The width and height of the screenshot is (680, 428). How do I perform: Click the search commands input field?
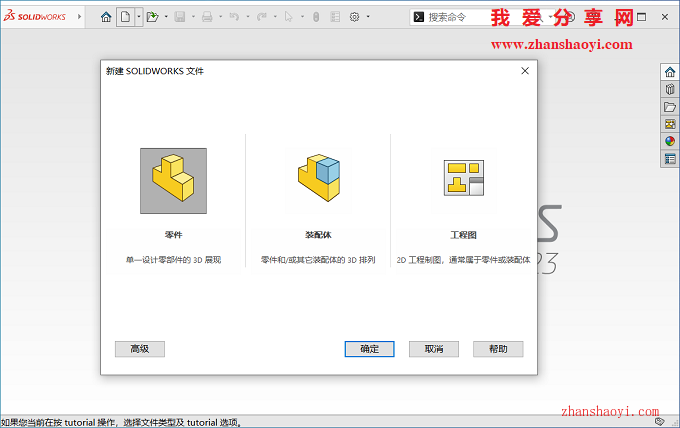click(x=481, y=17)
